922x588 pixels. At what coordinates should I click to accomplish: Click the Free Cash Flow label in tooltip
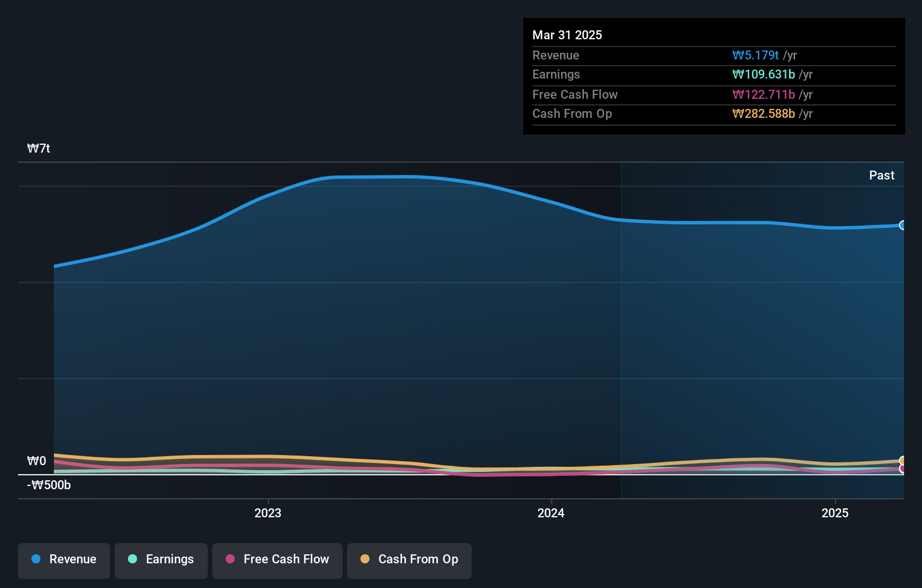[x=575, y=94]
